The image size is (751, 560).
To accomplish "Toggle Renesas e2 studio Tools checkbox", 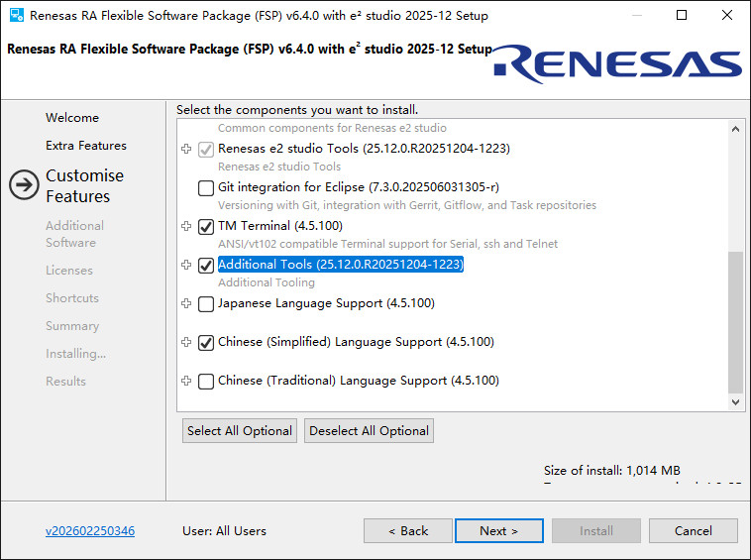I will [x=206, y=150].
